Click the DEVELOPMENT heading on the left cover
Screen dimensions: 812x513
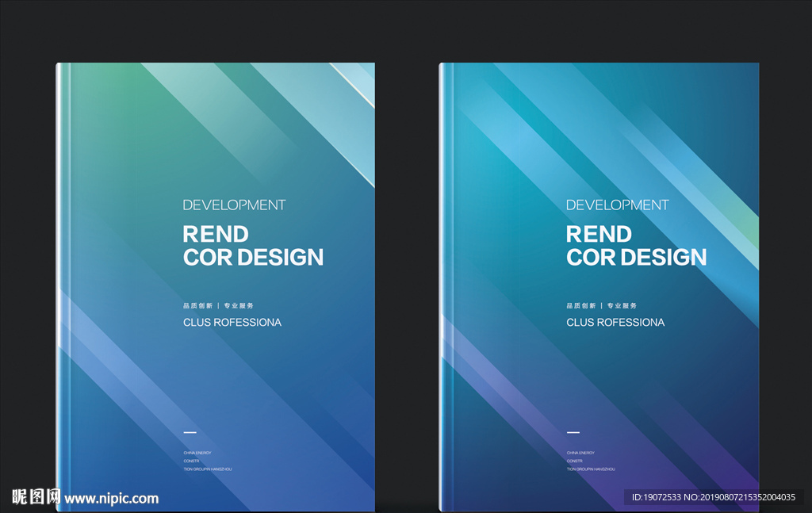(x=234, y=205)
